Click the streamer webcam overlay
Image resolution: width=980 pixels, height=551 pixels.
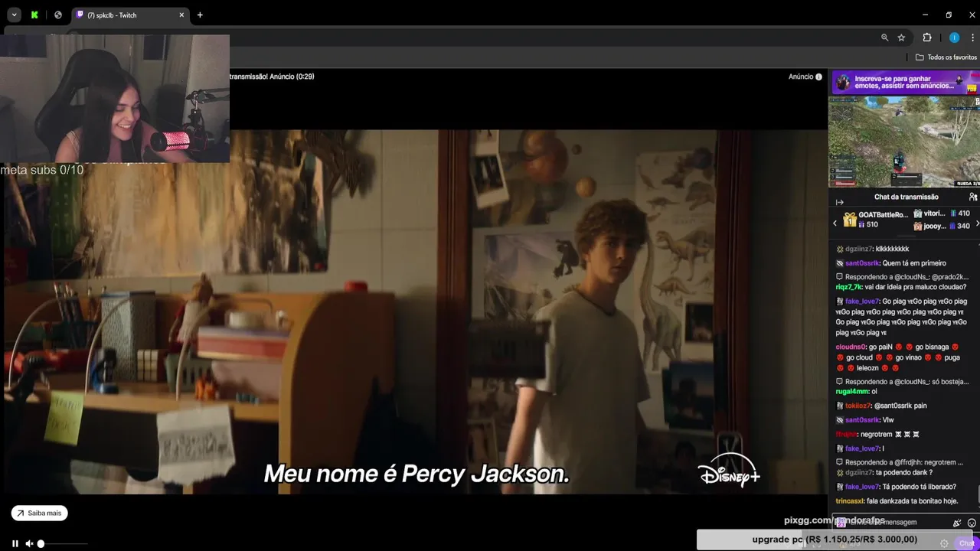[115, 98]
